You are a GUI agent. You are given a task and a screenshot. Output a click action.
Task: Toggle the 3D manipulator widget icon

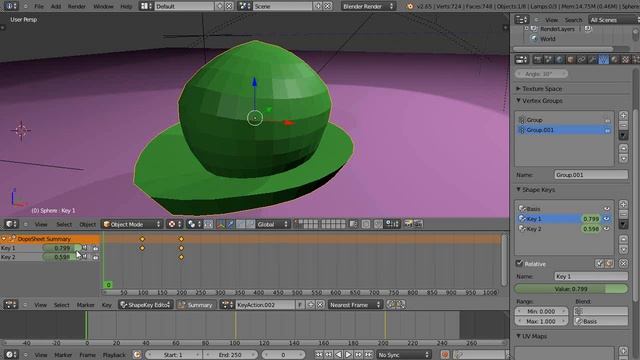coord(220,224)
